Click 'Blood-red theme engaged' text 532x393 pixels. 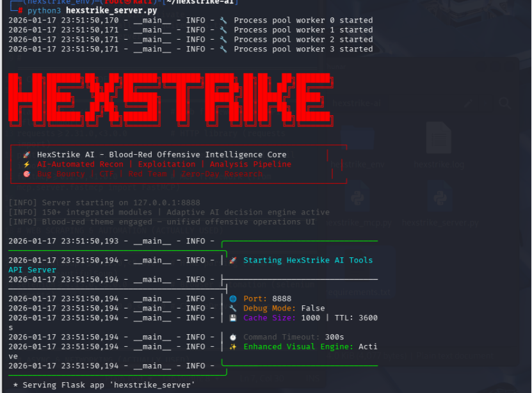[x=97, y=221]
